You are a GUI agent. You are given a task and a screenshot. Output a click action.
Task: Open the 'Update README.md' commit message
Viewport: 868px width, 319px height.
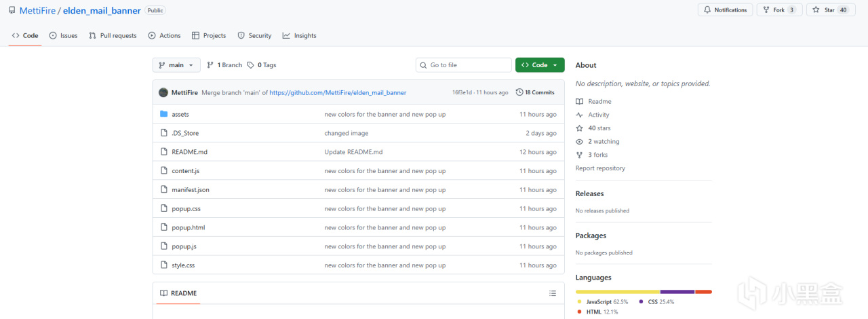pyautogui.click(x=353, y=152)
